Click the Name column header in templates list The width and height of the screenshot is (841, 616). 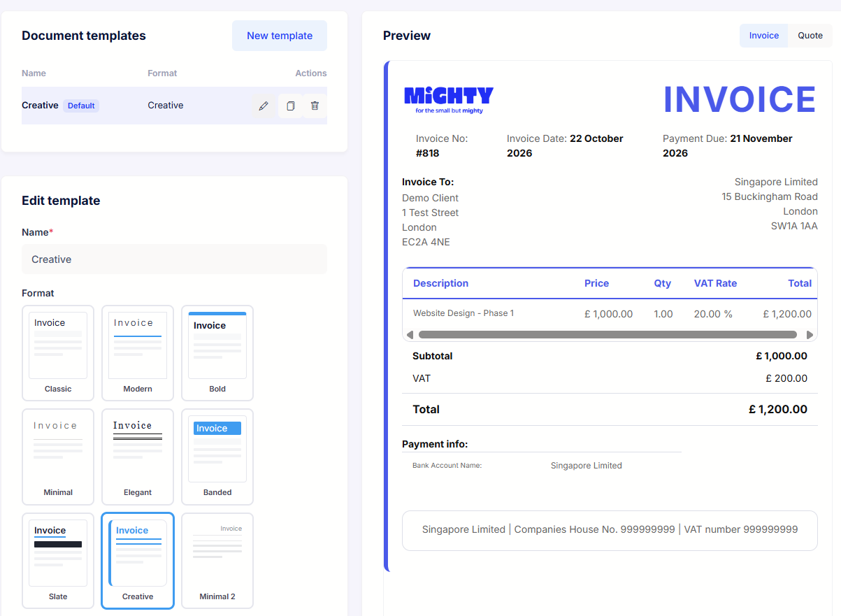(34, 73)
